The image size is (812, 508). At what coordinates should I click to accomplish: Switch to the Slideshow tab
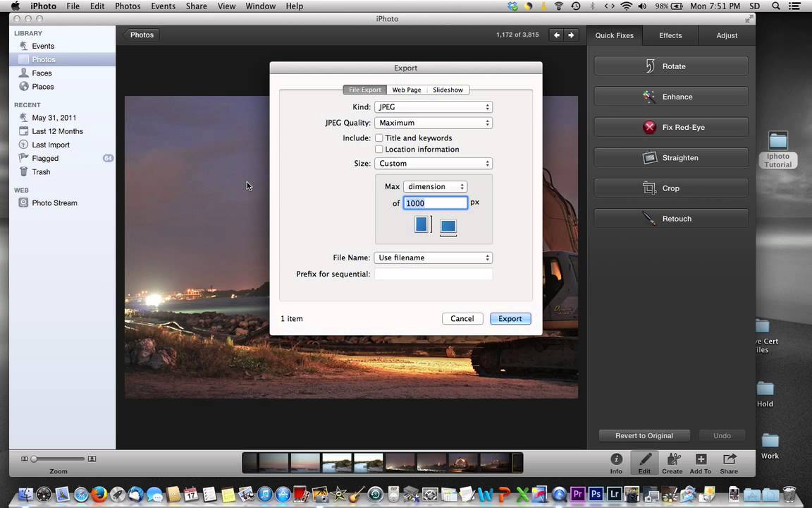[448, 90]
